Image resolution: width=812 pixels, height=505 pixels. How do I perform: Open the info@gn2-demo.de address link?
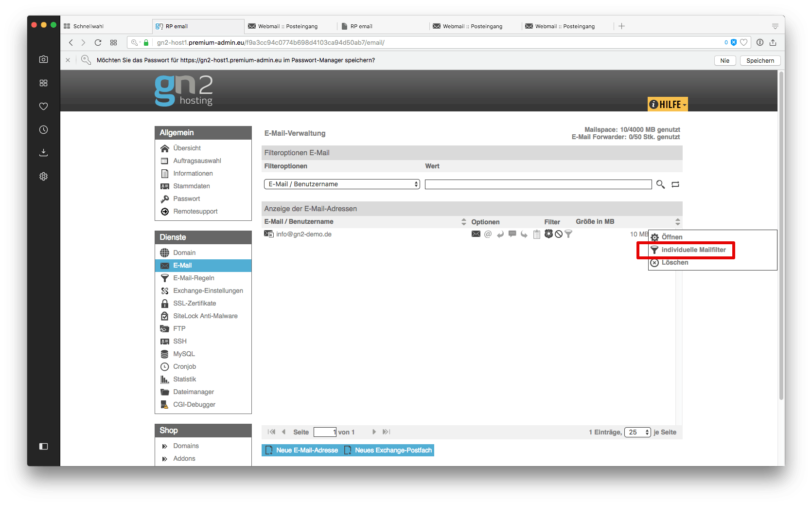click(x=304, y=234)
